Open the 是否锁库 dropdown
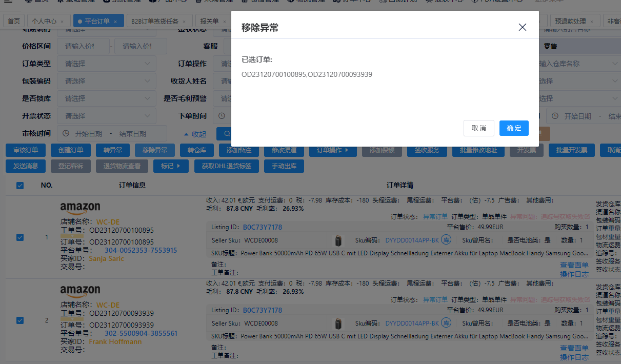The height and width of the screenshot is (364, 621). 106,98
